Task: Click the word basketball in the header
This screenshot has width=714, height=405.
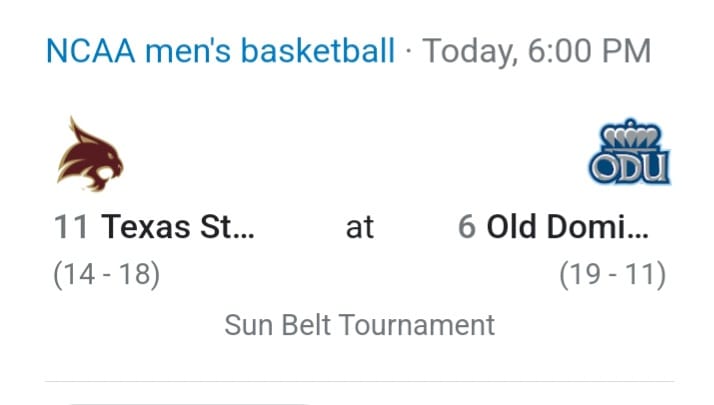Action: (317, 51)
